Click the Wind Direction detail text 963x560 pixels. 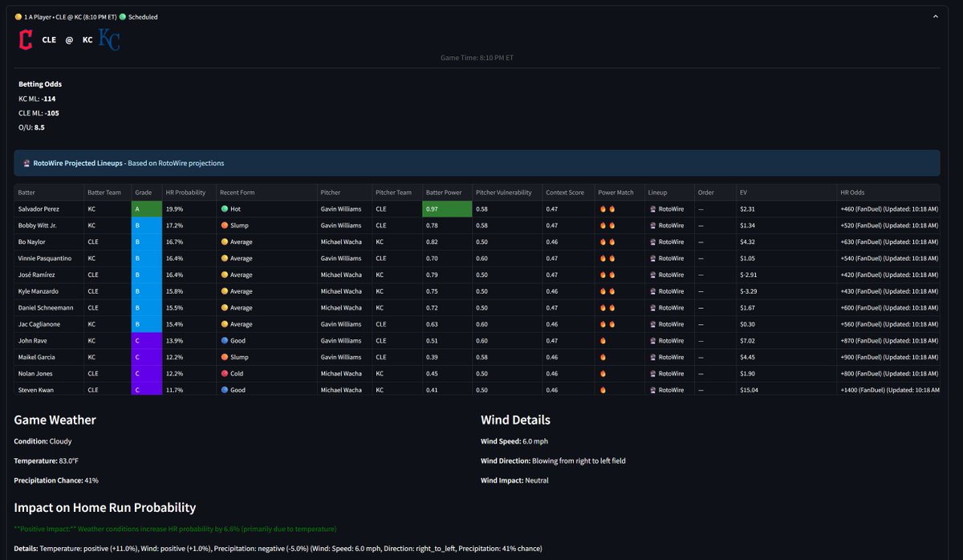tap(553, 461)
